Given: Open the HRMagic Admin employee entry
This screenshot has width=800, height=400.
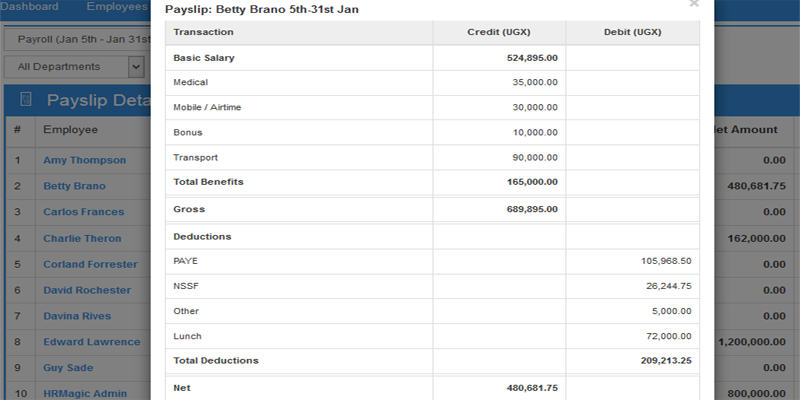Looking at the screenshot, I should coord(85,393).
